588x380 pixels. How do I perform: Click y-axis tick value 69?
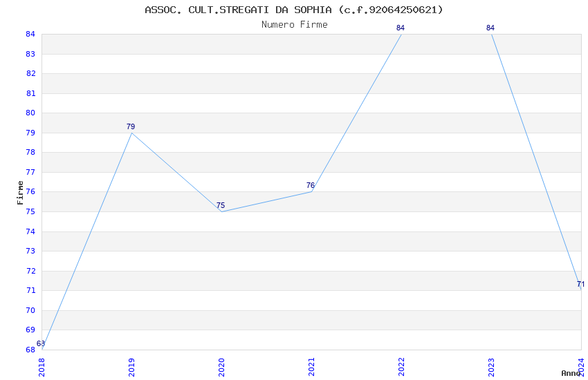point(30,330)
